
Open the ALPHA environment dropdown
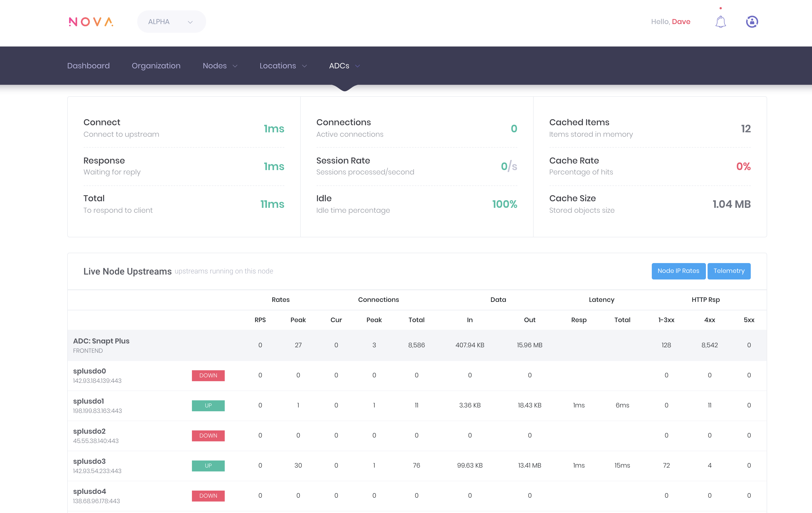[x=171, y=22]
